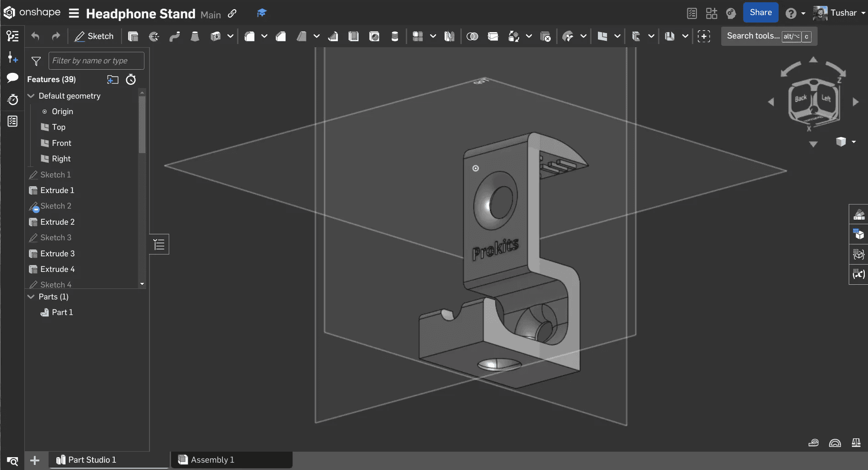
Task: Click the Share button
Action: click(x=760, y=12)
